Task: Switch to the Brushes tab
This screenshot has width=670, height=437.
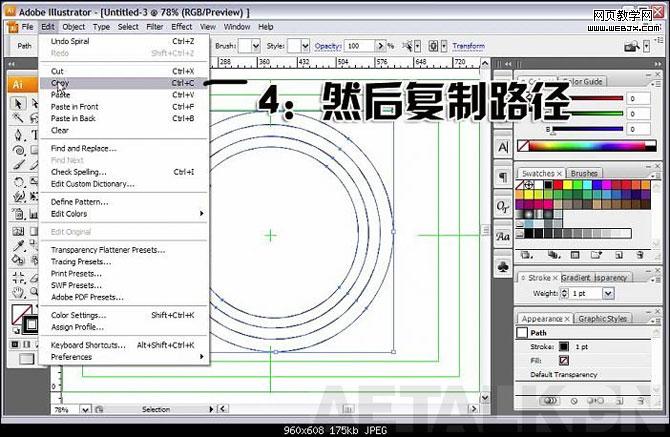Action: (x=584, y=173)
